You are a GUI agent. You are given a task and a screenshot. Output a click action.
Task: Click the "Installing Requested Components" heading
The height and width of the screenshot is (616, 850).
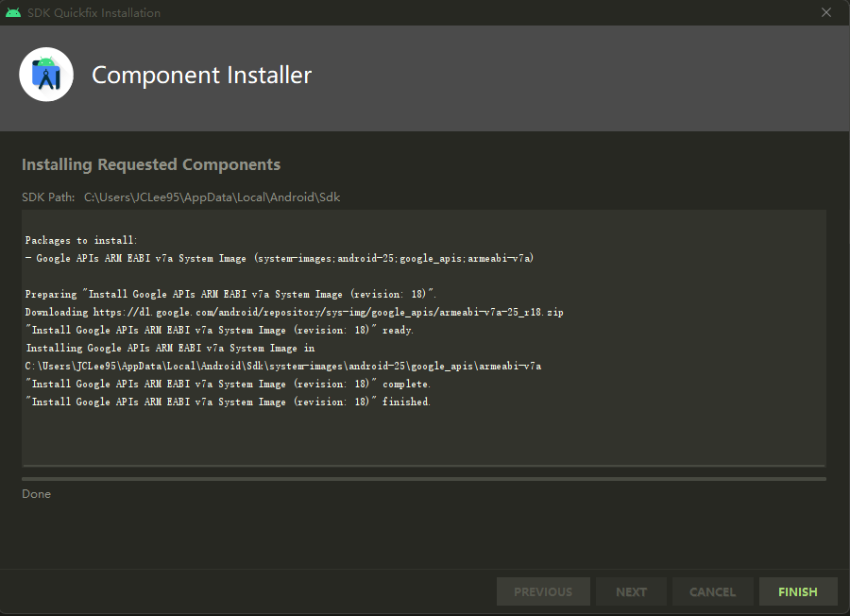(x=151, y=164)
